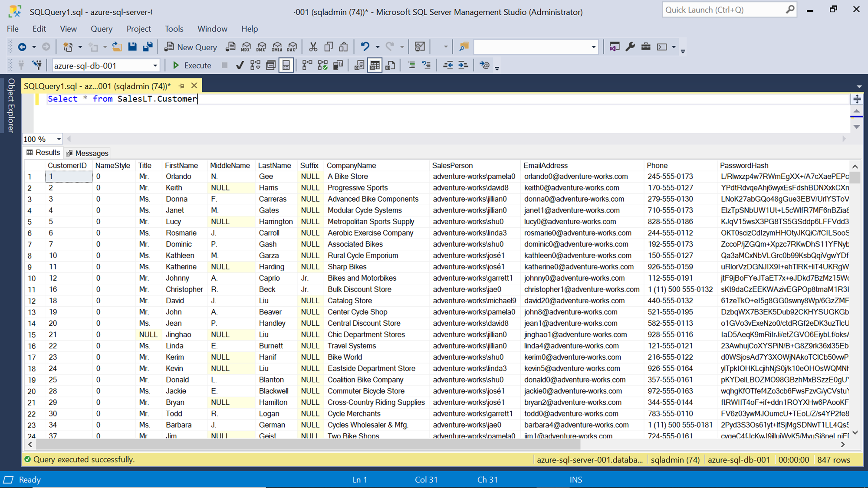Select the Results to Grid icon
868x488 pixels.
click(x=374, y=65)
